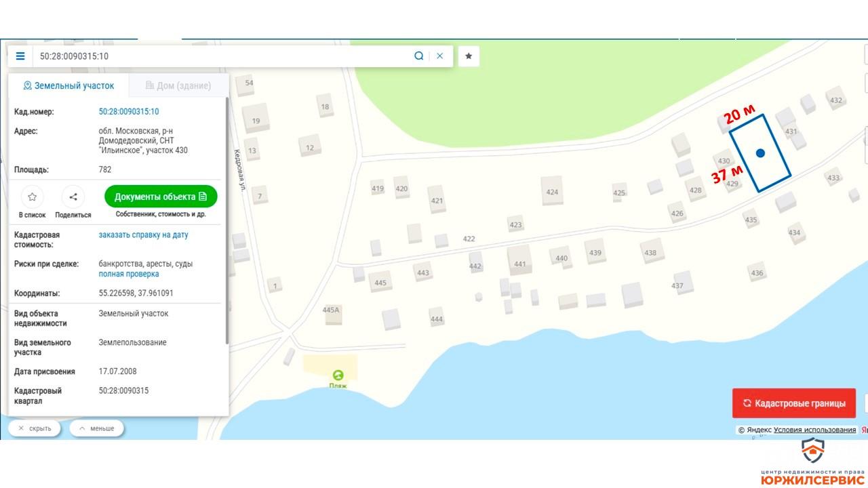This screenshot has height=488, width=868.
Task: Click cadastral number 50:28:0090315:10 link
Action: 129,112
